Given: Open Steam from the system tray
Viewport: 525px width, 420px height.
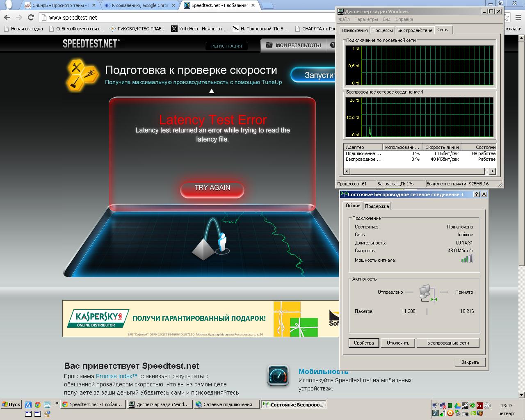Looking at the screenshot, I should [x=465, y=406].
